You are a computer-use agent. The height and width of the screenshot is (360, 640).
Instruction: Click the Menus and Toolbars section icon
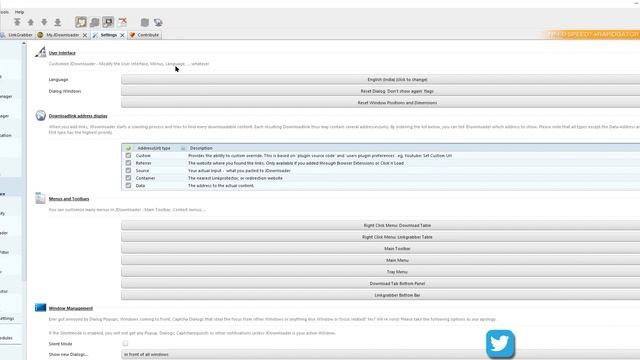click(x=40, y=198)
